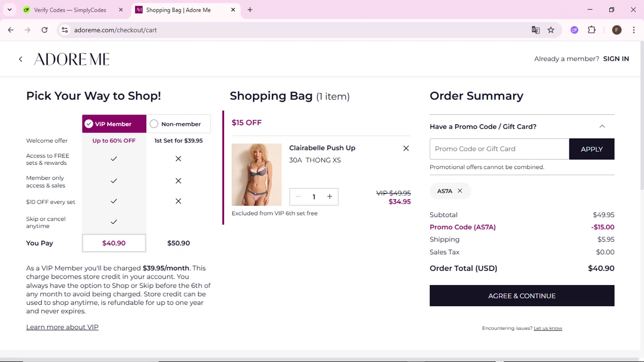Screen dimensions: 644x362
Task: Click the SIGN IN link
Action: (x=616, y=59)
